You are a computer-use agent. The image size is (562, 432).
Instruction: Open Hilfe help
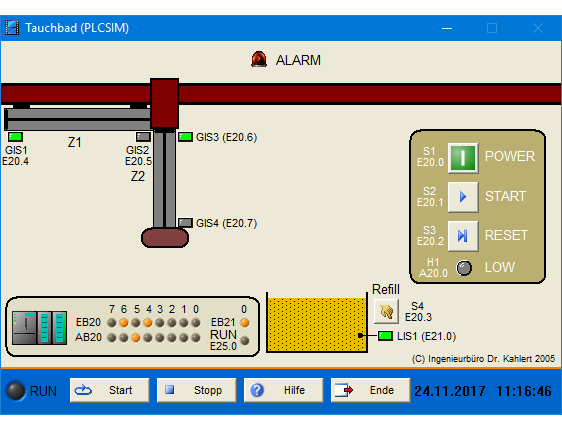point(284,390)
